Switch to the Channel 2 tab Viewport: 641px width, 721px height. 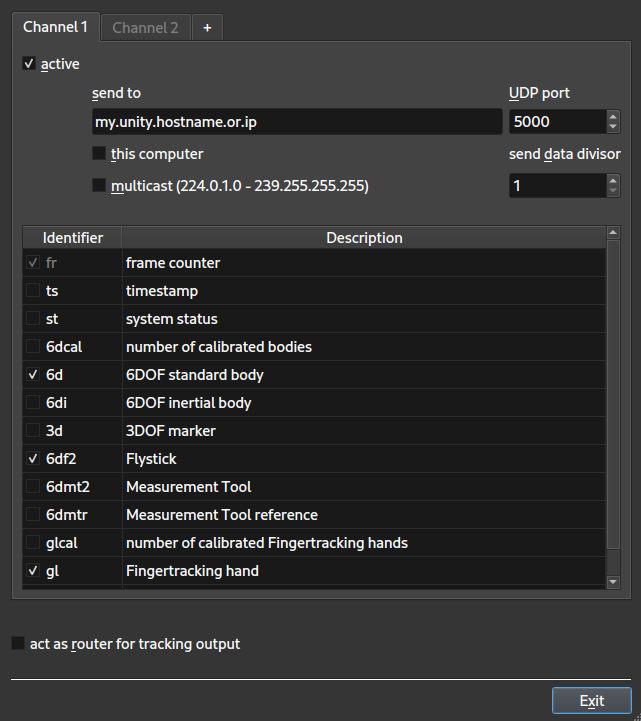tap(145, 28)
